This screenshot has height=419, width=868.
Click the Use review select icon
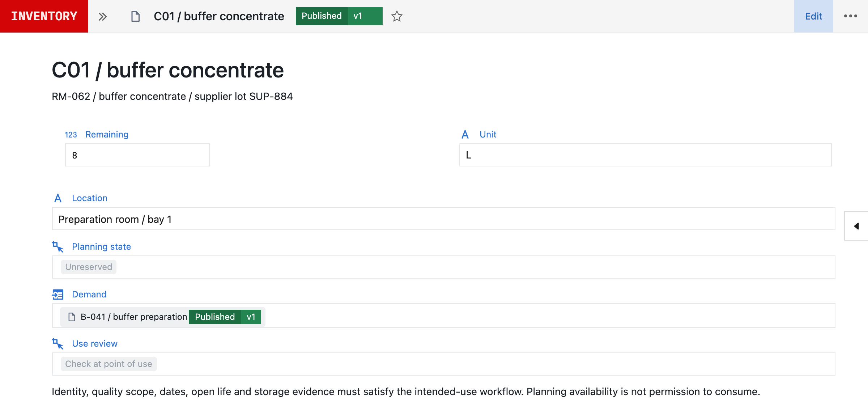[58, 344]
